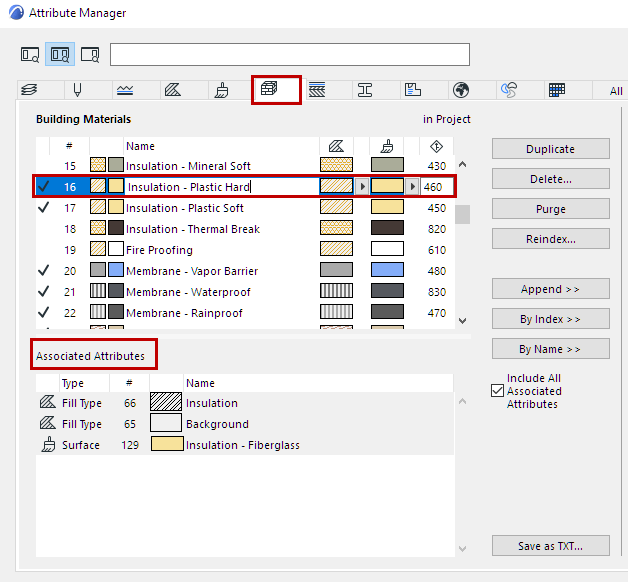This screenshot has height=582, width=628.
Task: Select Insulation - Mineral Soft row
Action: tap(245, 166)
